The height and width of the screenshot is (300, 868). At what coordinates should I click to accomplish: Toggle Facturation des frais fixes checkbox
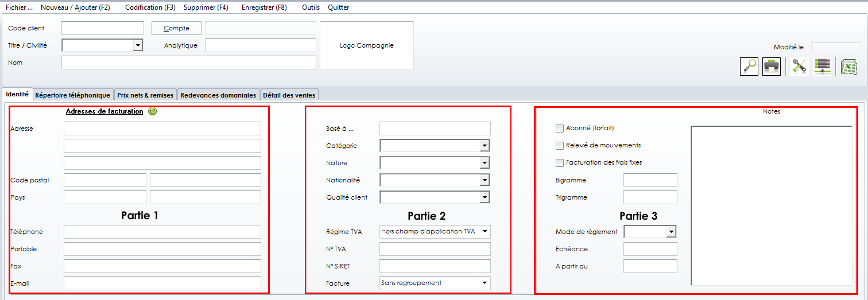pos(560,163)
